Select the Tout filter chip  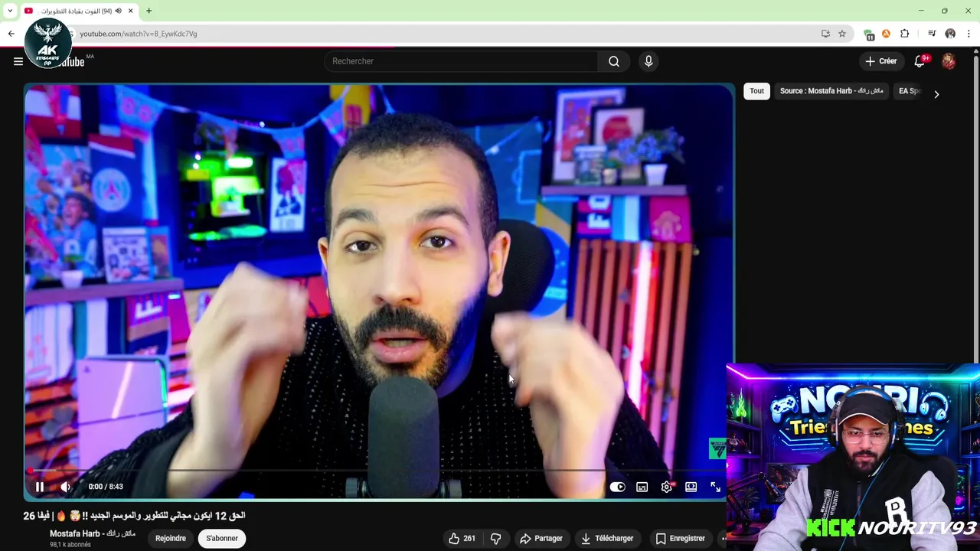[x=756, y=91]
